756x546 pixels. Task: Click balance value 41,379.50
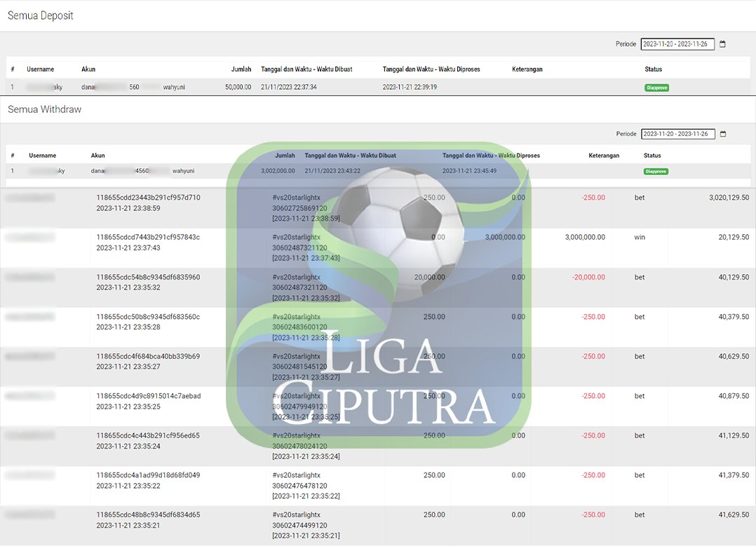click(734, 475)
